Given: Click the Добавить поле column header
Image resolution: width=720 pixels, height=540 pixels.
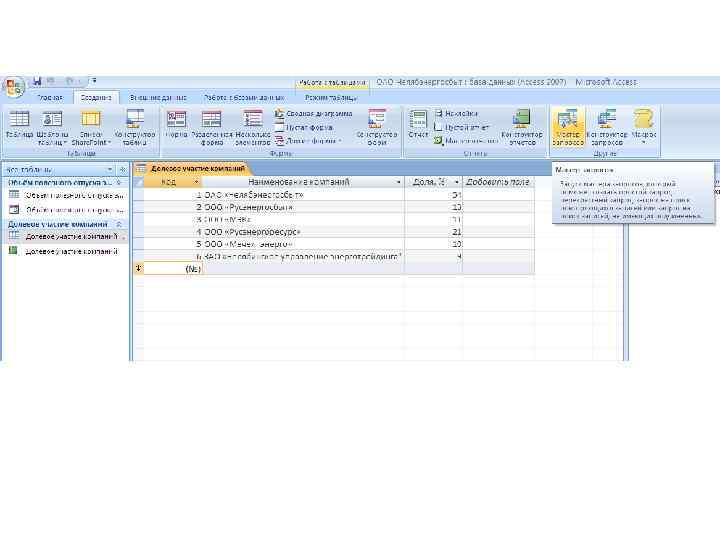Looking at the screenshot, I should click(498, 182).
